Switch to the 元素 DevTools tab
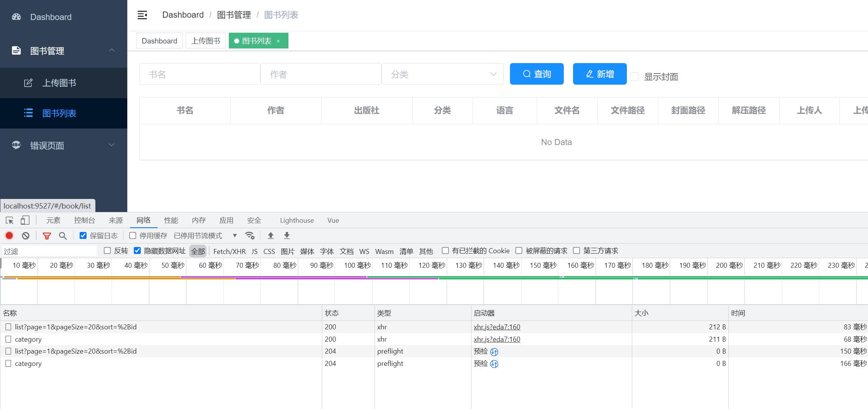868x409 pixels. coord(53,220)
